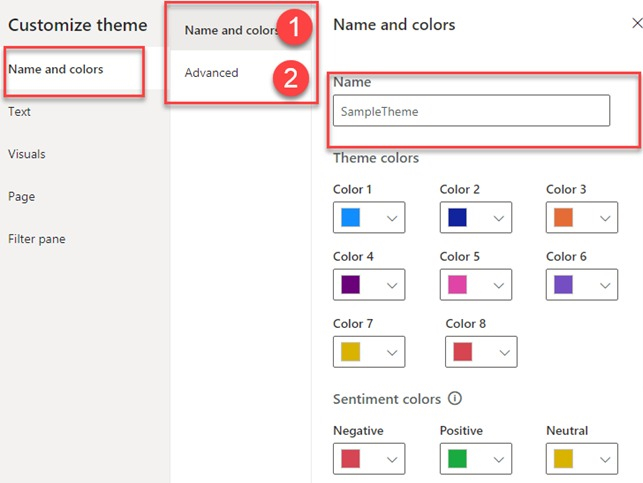The height and width of the screenshot is (483, 643).
Task: Click the Sentiment colors info icon
Action: (455, 398)
